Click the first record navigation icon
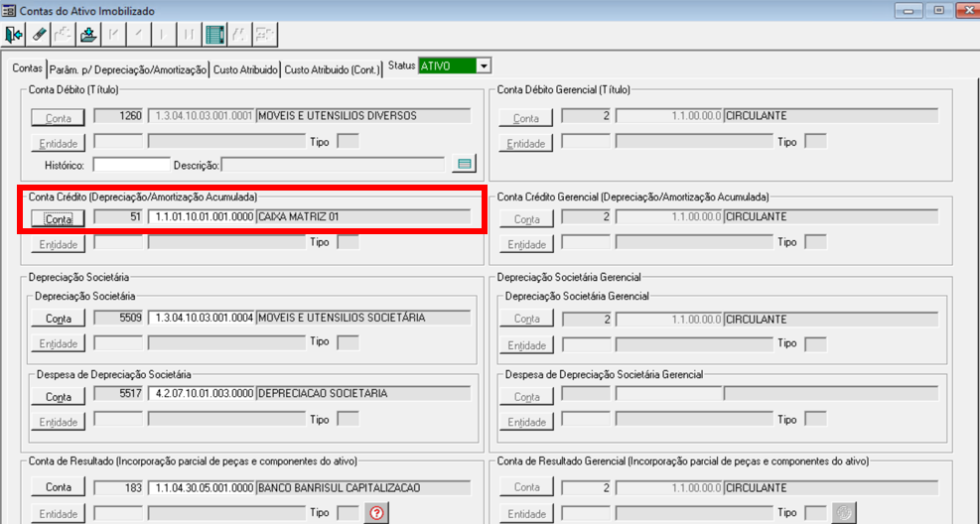Screen dimensions: 980x524 tap(114, 35)
